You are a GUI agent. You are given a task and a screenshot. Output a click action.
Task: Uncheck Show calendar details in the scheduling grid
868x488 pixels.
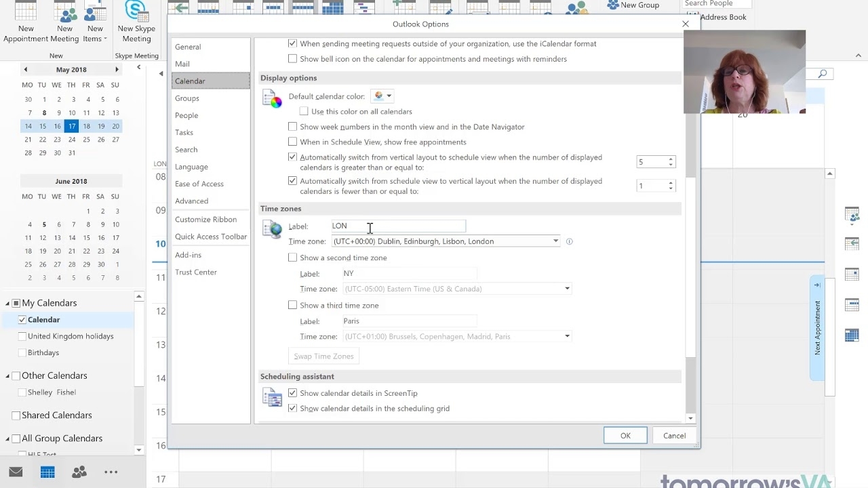click(292, 408)
